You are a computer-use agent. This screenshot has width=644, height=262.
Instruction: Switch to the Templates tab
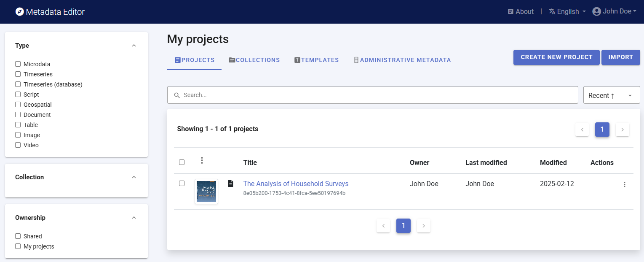click(316, 60)
